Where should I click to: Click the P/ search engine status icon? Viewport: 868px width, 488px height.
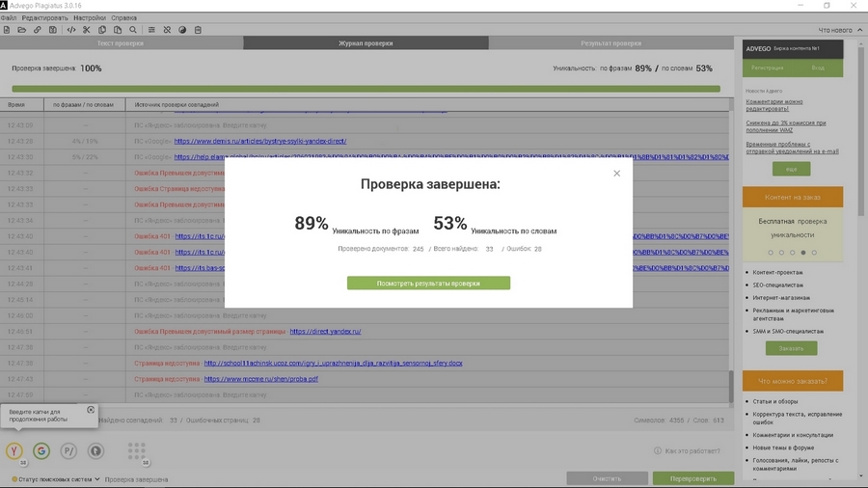[x=68, y=451]
